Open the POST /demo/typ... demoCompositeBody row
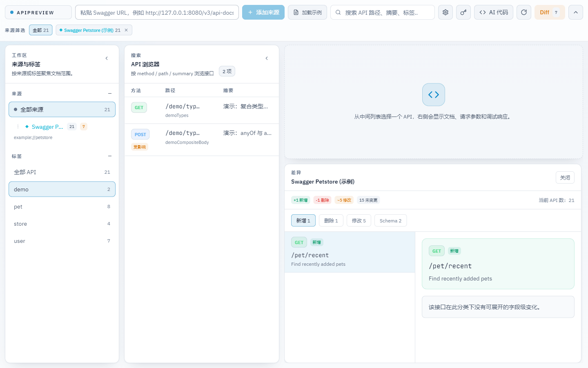Viewport: 588px width, 368px height. coord(202,140)
